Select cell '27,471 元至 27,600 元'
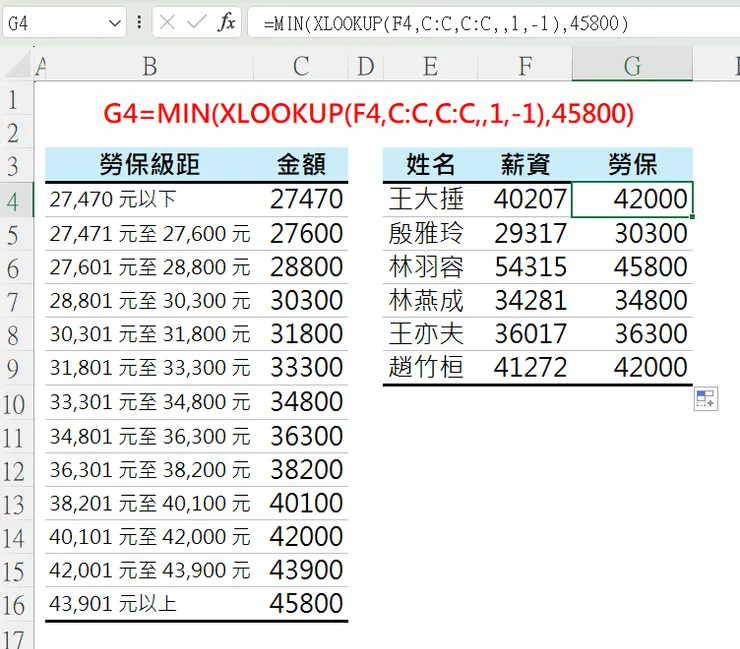The width and height of the screenshot is (740, 649). [x=150, y=234]
